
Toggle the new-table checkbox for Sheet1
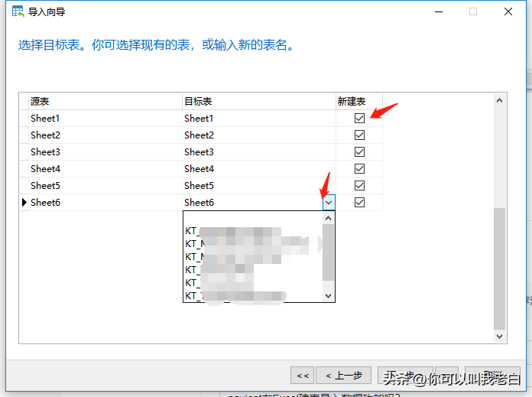coord(359,119)
